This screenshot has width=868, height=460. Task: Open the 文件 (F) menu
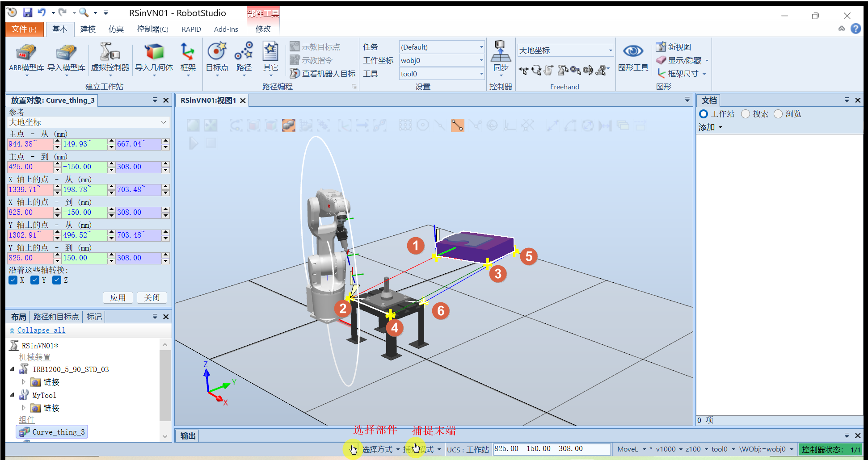(x=24, y=29)
